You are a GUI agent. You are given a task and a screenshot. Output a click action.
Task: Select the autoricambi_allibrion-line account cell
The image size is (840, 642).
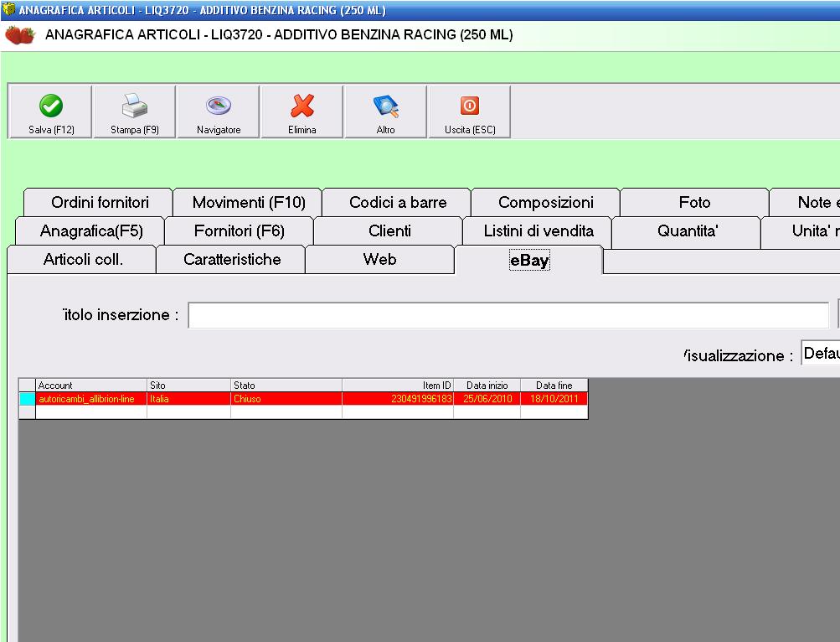click(91, 398)
